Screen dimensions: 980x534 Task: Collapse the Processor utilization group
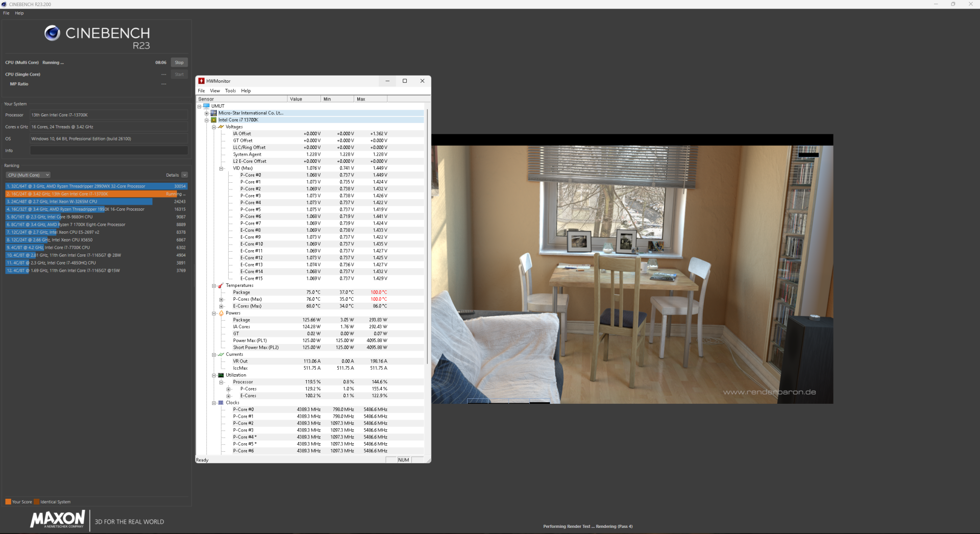click(222, 382)
